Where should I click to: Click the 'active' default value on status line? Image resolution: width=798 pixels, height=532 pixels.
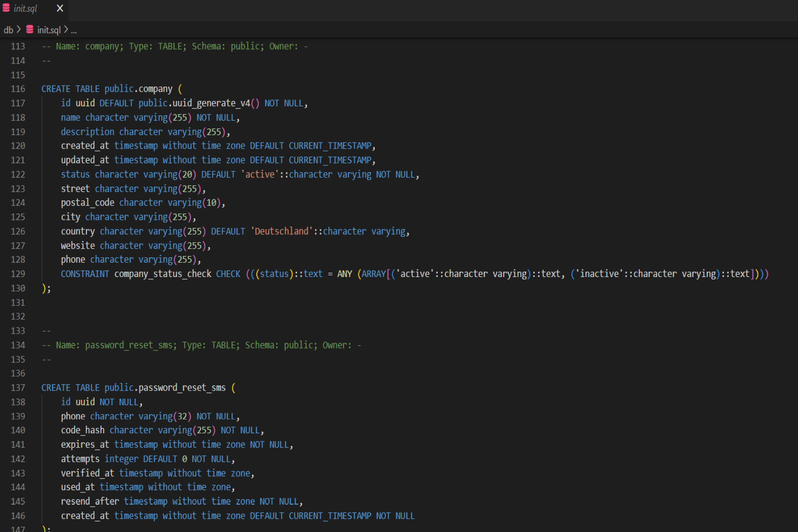tap(259, 174)
